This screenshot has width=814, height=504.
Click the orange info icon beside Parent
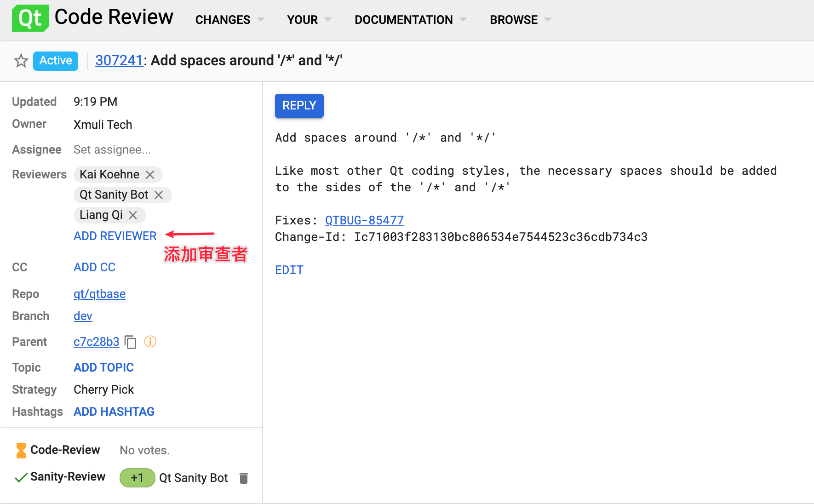point(150,342)
